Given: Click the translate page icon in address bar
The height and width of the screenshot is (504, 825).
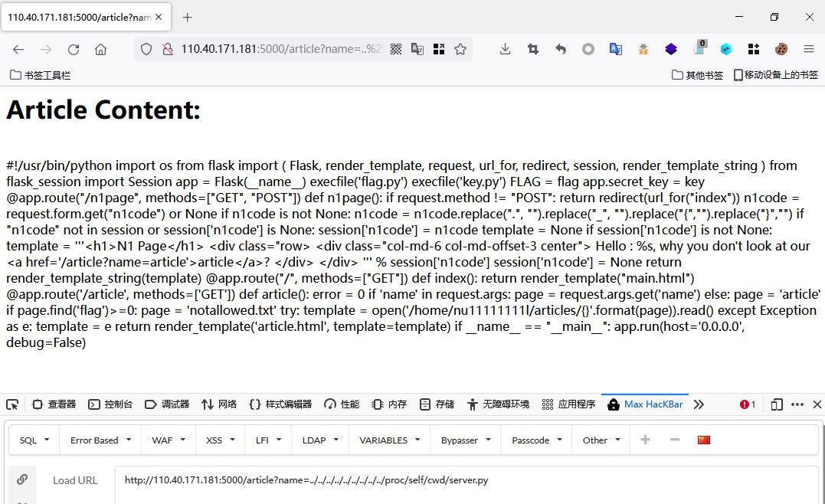Looking at the screenshot, I should click(x=417, y=50).
